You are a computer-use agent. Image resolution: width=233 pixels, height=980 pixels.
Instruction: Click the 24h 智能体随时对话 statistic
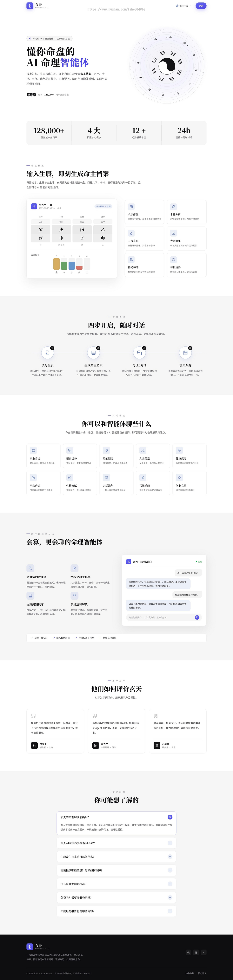pos(184,133)
